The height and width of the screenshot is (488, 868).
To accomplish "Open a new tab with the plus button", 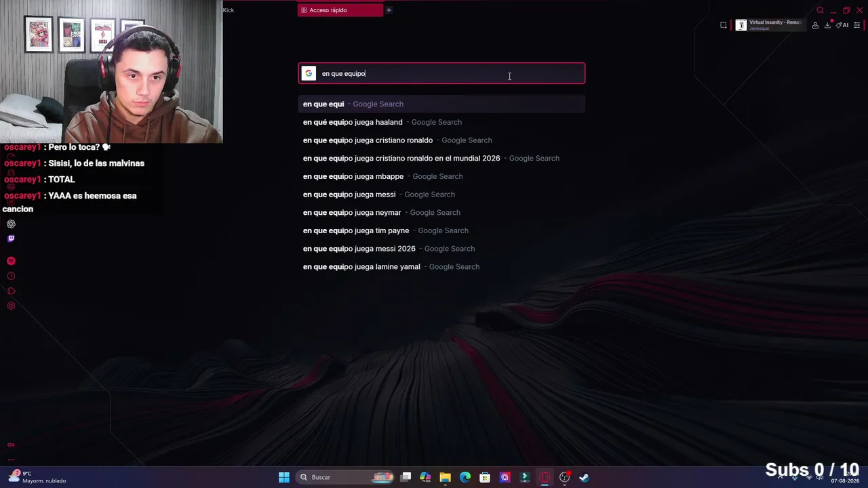I will tap(389, 10).
